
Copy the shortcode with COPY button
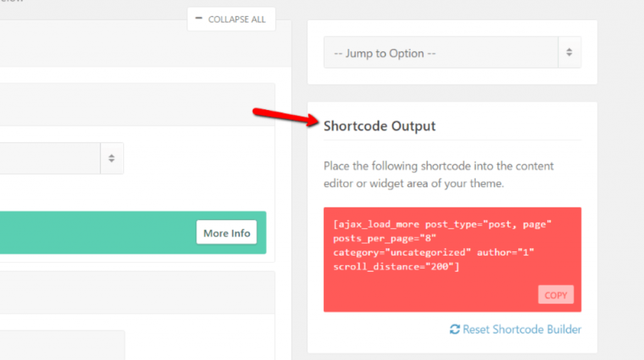pos(556,295)
